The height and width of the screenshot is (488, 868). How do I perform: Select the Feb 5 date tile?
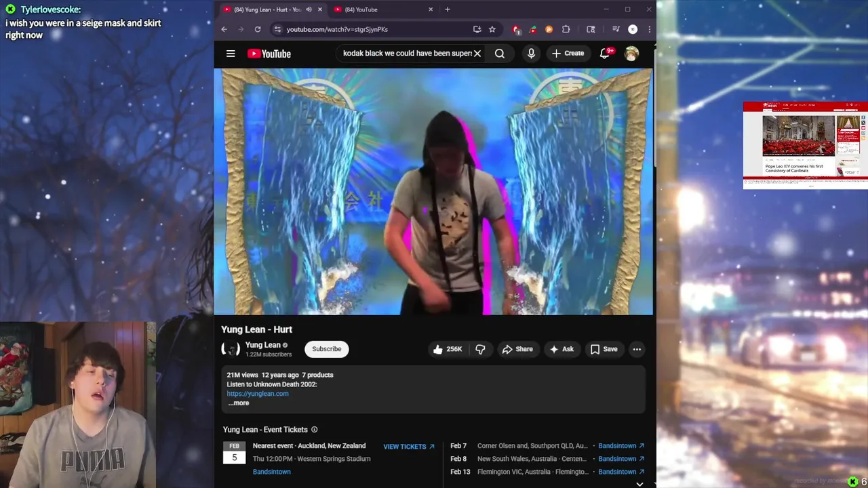[234, 453]
